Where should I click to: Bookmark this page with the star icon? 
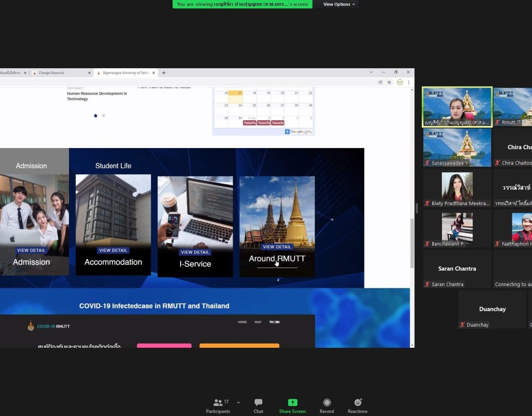tap(389, 82)
